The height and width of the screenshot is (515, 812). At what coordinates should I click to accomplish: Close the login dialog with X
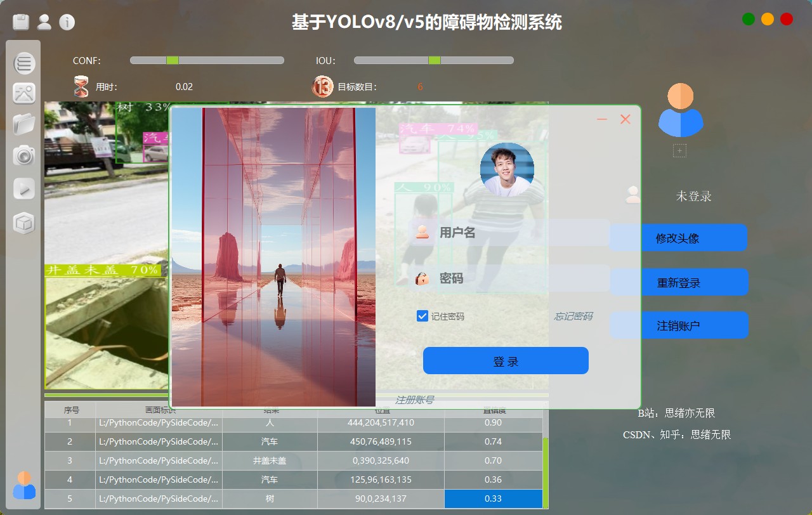point(625,119)
